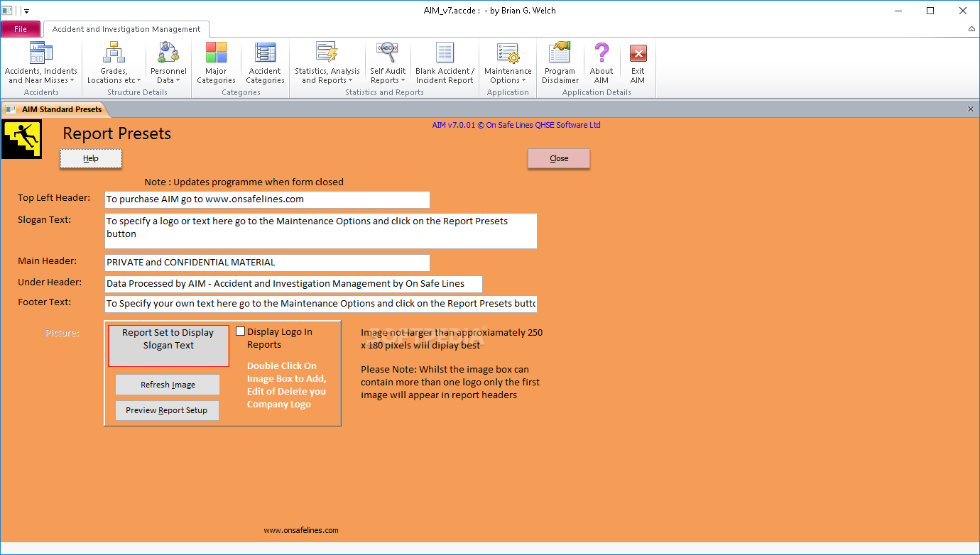The width and height of the screenshot is (980, 555).
Task: Click the 'Structure Details' group label
Action: (137, 92)
